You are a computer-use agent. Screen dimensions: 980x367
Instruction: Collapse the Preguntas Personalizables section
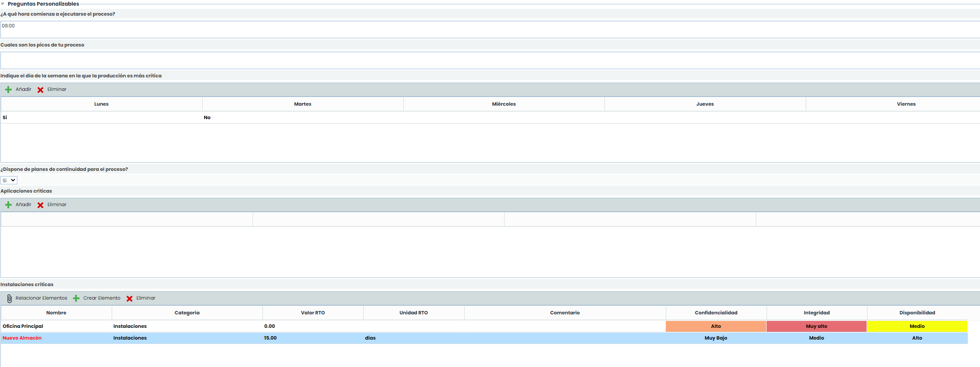click(x=3, y=4)
